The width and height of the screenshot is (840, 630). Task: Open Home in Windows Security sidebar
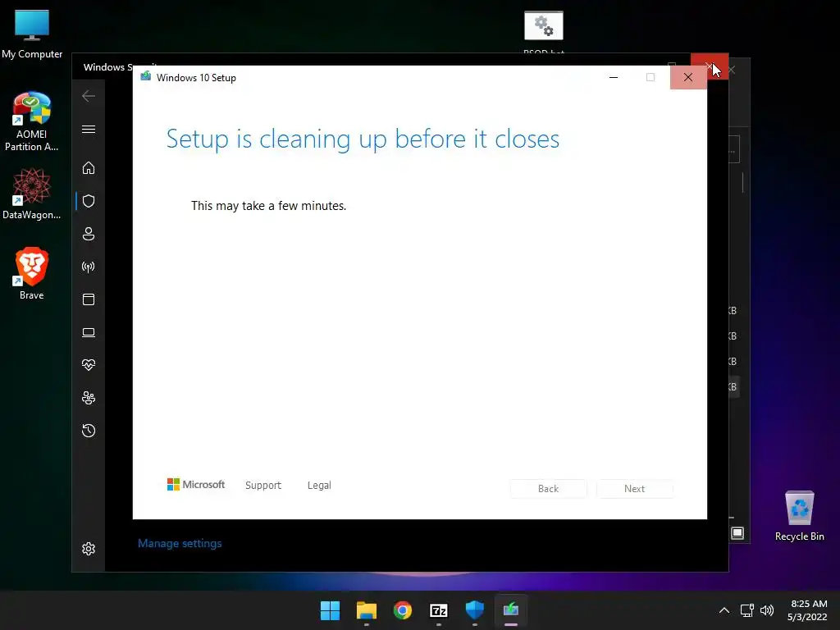(89, 168)
